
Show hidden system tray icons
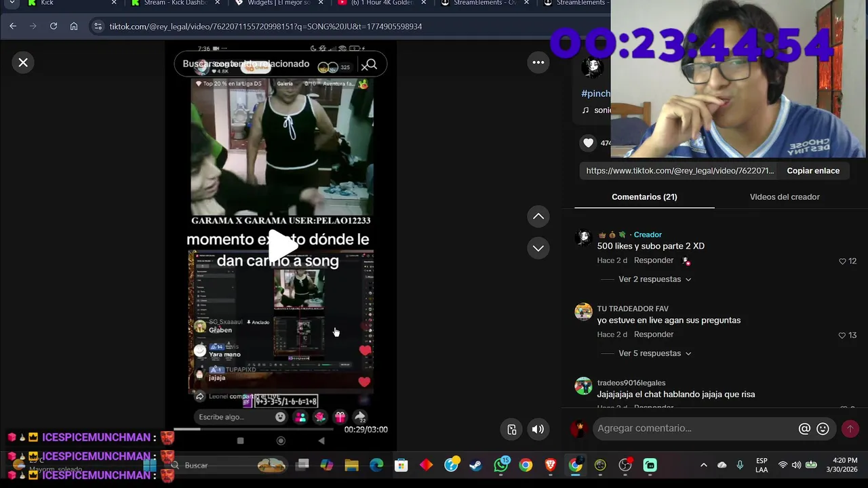tap(703, 465)
